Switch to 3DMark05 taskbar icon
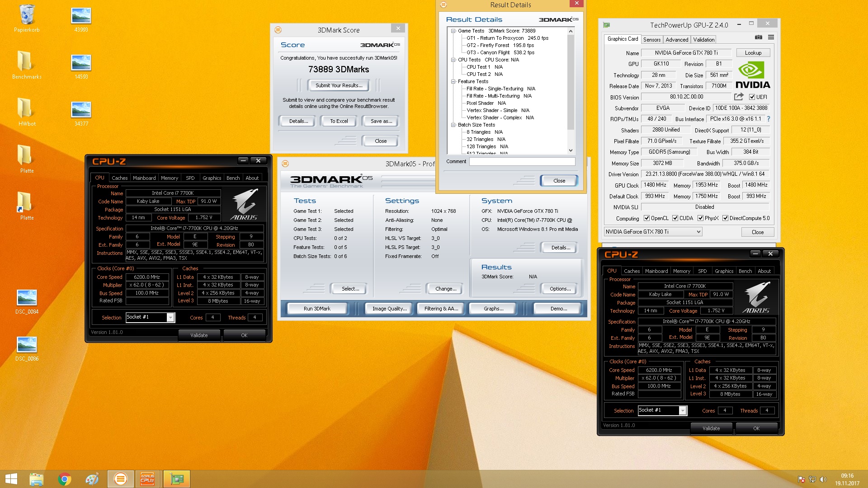 [x=120, y=479]
